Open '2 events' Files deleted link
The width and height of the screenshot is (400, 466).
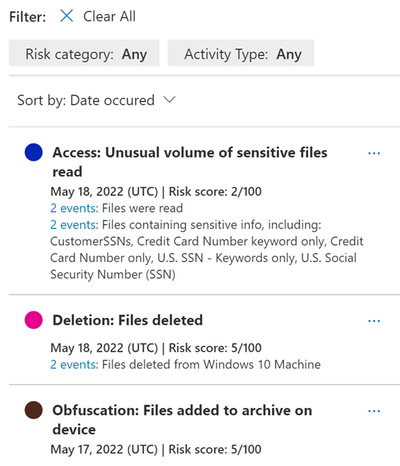(74, 365)
